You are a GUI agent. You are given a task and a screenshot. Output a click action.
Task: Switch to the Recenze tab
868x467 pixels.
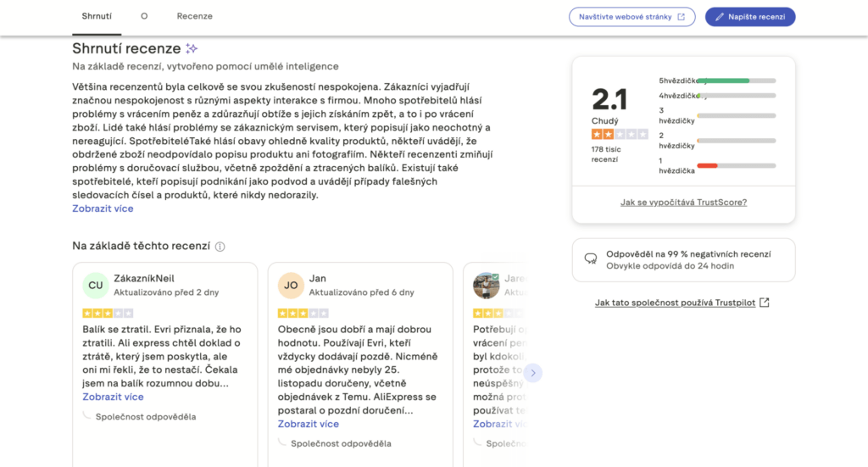[x=194, y=16]
